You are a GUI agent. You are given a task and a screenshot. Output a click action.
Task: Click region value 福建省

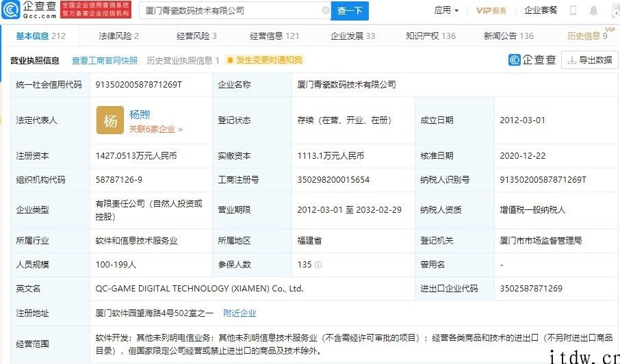309,240
